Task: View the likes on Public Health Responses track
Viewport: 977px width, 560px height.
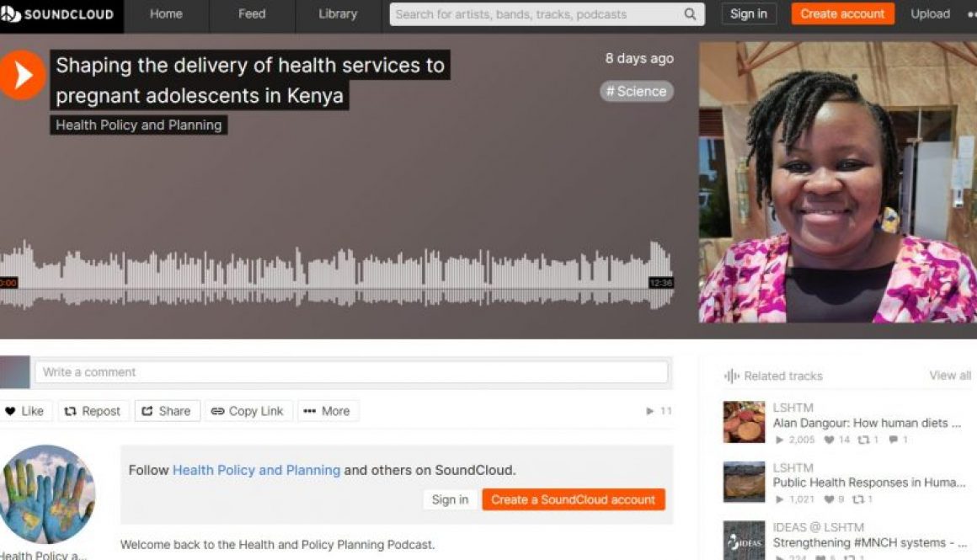Action: tap(835, 499)
